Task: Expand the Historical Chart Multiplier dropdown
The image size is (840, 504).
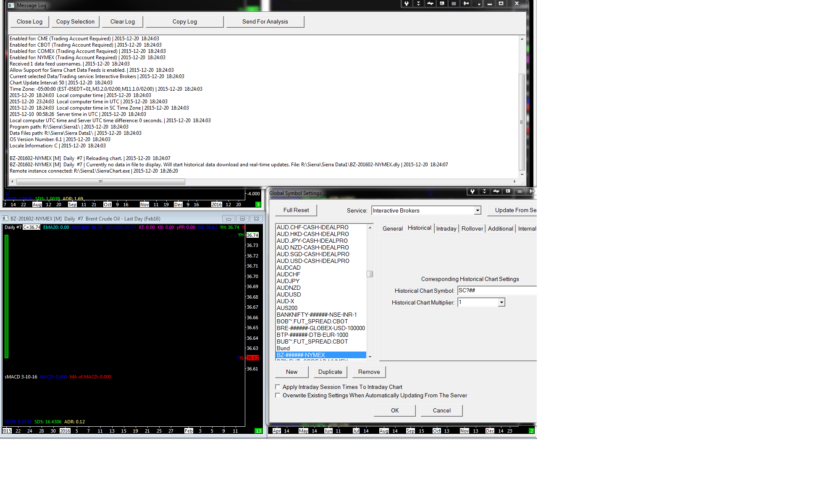Action: point(501,302)
